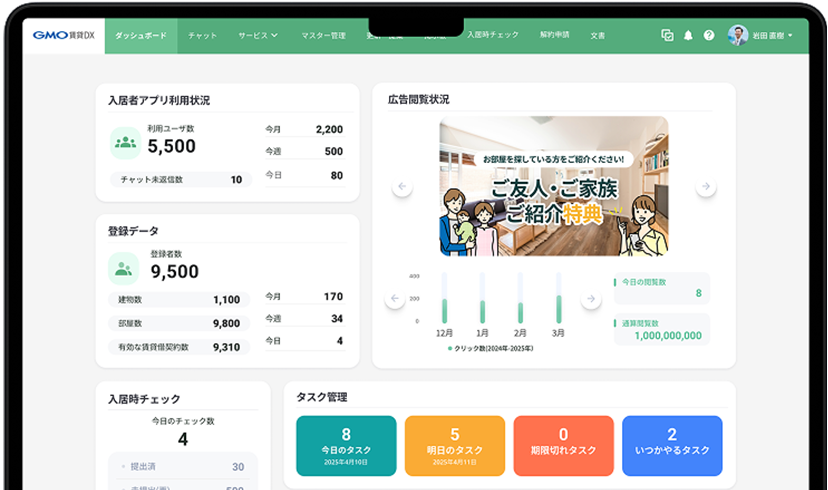Open the チャット menu item
828x490 pixels.
coord(202,35)
